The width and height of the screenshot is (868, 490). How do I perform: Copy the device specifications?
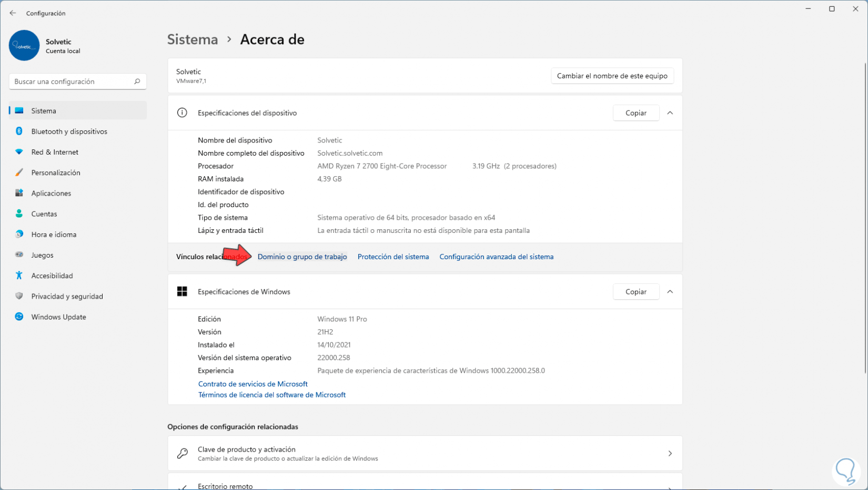click(635, 113)
